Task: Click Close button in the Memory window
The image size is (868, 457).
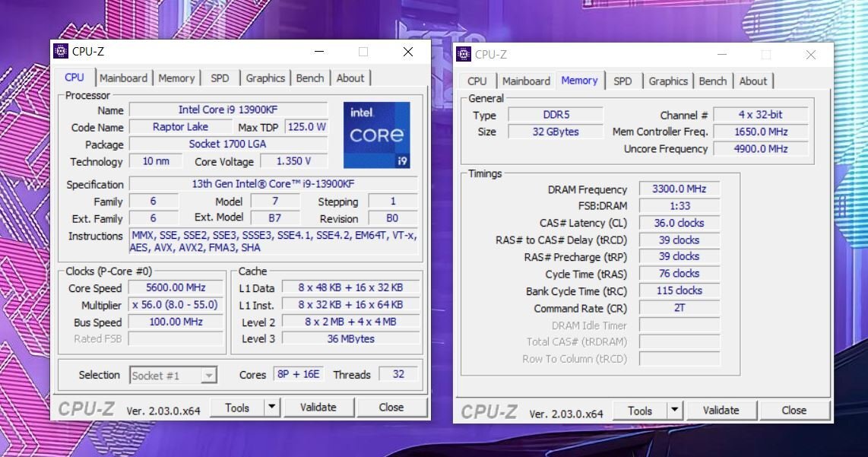Action: pos(794,411)
